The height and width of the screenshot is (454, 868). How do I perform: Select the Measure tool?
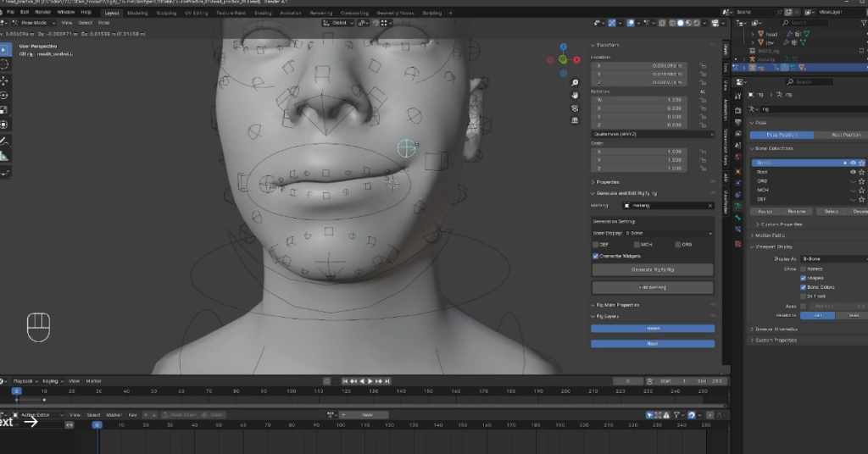(x=4, y=156)
